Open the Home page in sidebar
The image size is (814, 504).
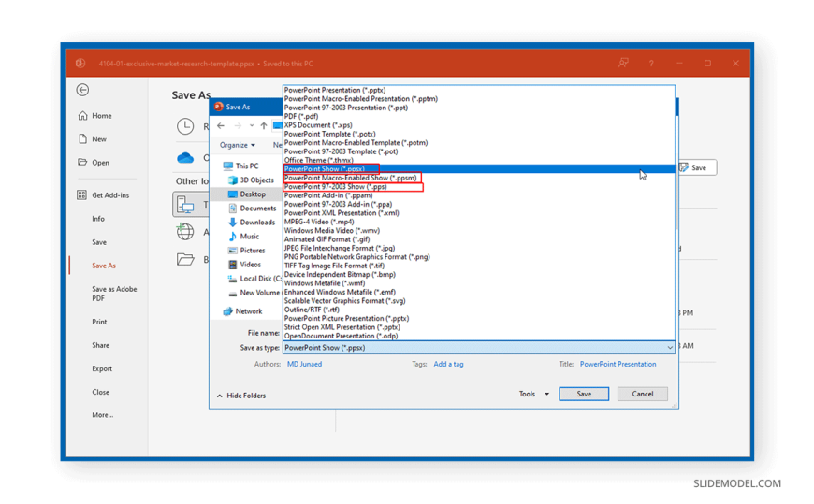(x=95, y=116)
